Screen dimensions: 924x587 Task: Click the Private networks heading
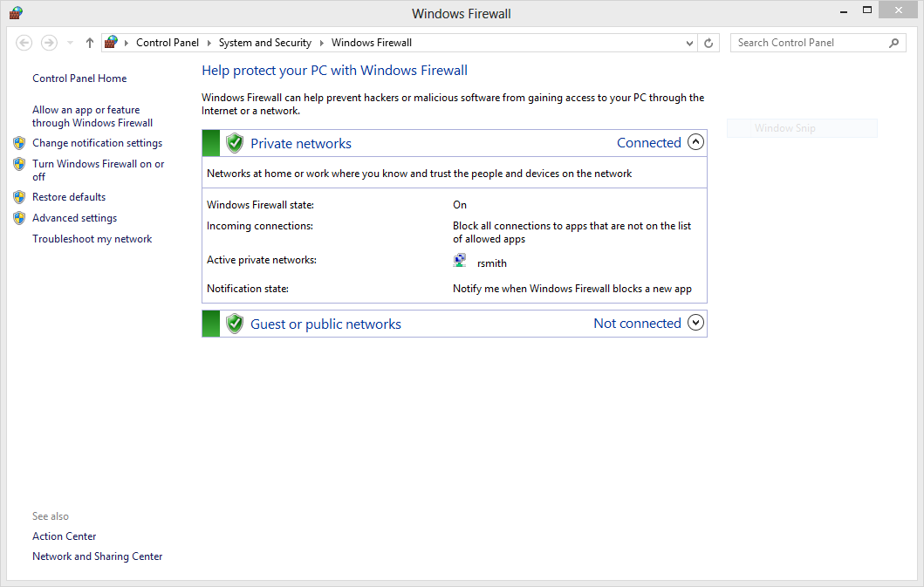coord(300,144)
